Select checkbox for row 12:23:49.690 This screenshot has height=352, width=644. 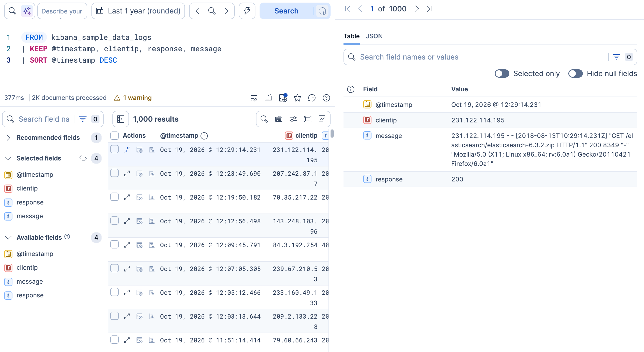[x=115, y=173]
